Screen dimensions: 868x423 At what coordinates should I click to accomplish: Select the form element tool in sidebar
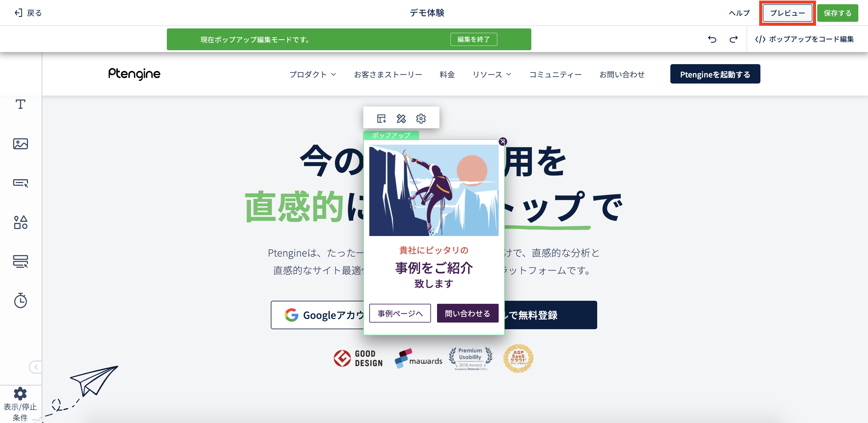pos(20,261)
